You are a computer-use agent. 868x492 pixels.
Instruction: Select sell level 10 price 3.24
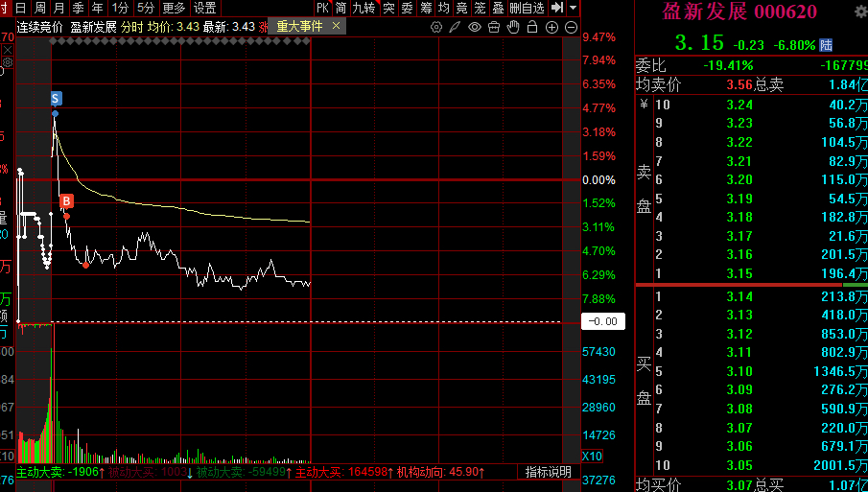point(739,105)
